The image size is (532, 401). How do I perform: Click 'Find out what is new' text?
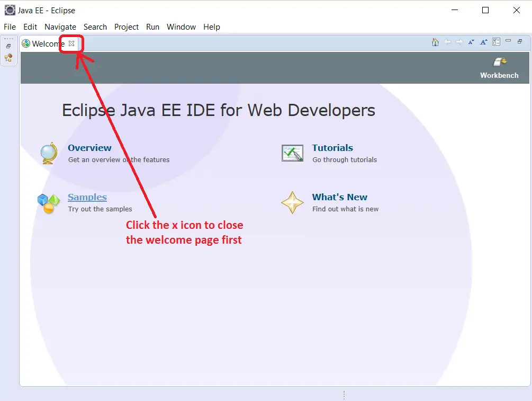345,209
